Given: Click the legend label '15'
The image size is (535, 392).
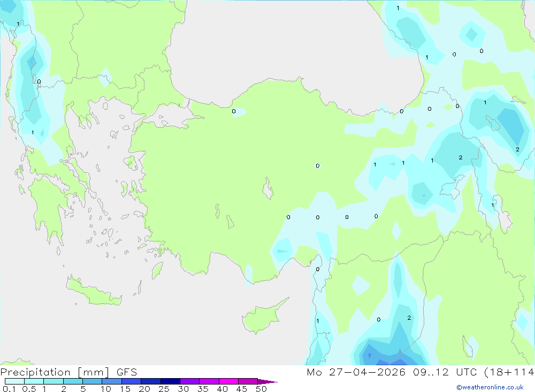Looking at the screenshot, I should (125, 389).
